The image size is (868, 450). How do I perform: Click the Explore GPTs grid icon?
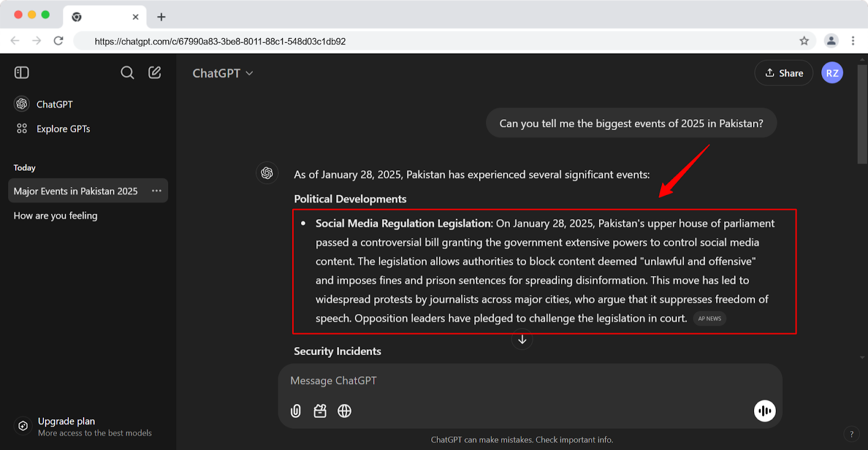22,128
